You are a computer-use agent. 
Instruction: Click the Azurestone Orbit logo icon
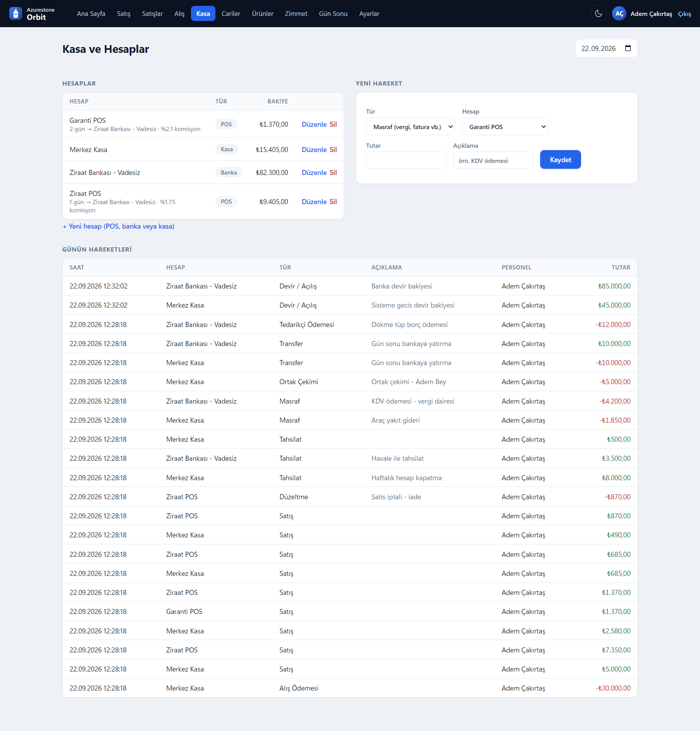tap(16, 14)
